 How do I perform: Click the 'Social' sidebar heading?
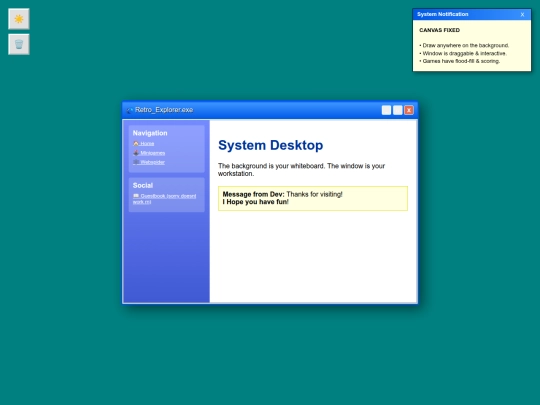(x=143, y=185)
